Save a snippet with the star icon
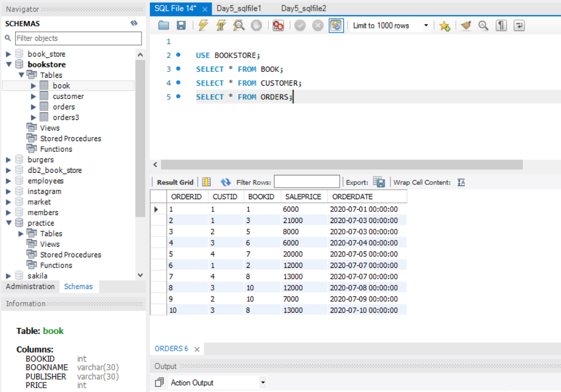 (x=444, y=25)
